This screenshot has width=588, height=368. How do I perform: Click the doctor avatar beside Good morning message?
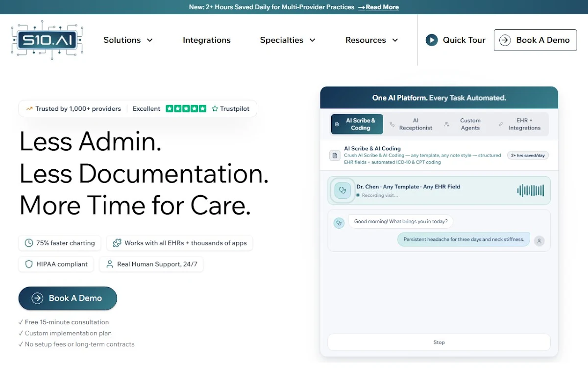pos(339,223)
